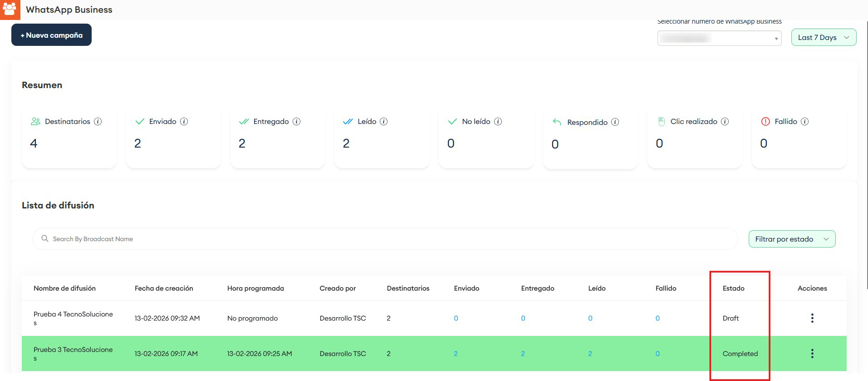Click the Nombre de difusión column header
Image resolution: width=868 pixels, height=381 pixels.
64,288
